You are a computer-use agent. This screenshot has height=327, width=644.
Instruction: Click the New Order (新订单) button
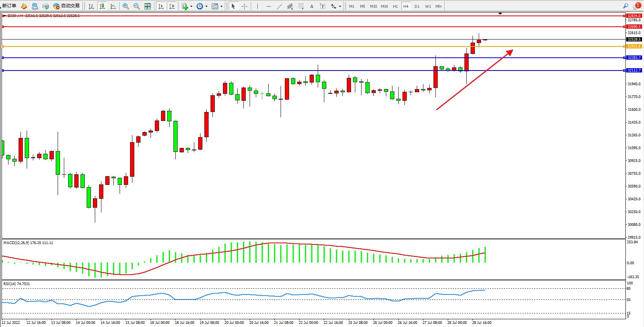pos(9,6)
